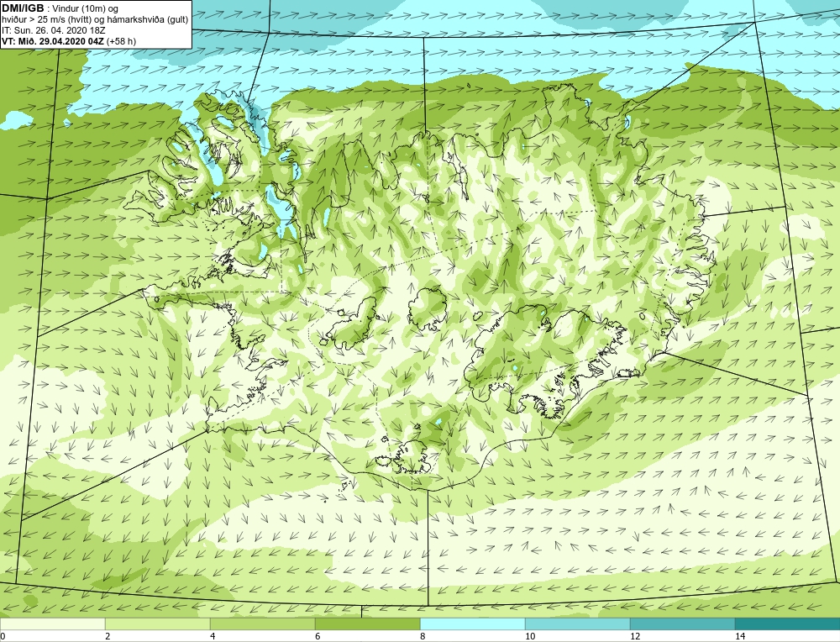
Task: Click the legend scale value '2'
Action: [108, 636]
